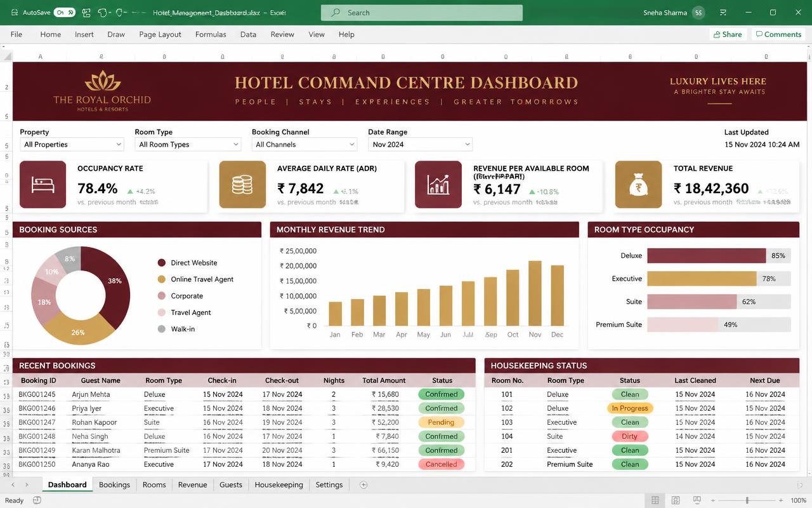Switch to the Bookings sheet tab
Screen dimensions: 812x508
click(114, 485)
